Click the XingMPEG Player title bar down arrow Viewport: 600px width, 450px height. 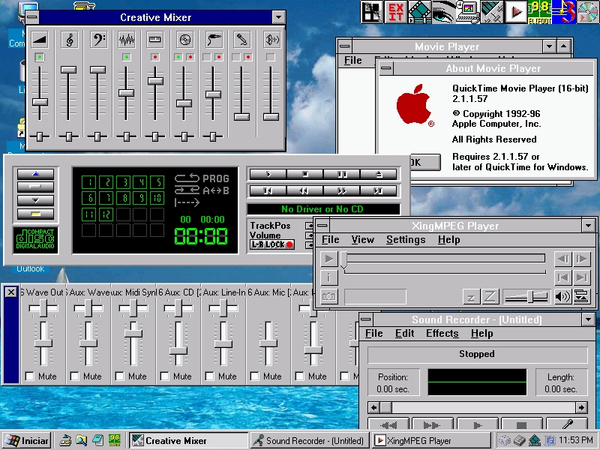pyautogui.click(x=588, y=225)
